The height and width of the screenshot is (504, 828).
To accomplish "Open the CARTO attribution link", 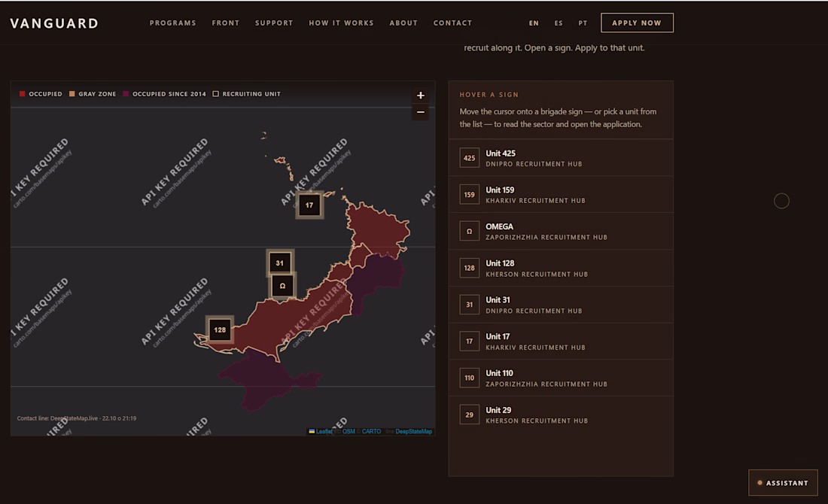I will click(x=371, y=432).
